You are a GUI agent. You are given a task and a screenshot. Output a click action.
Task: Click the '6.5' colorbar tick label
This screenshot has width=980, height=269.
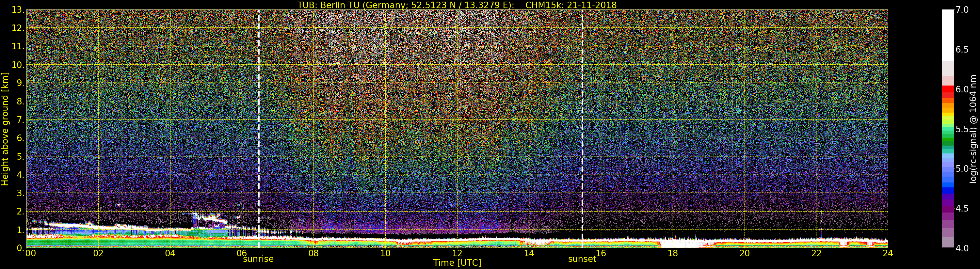pos(962,50)
